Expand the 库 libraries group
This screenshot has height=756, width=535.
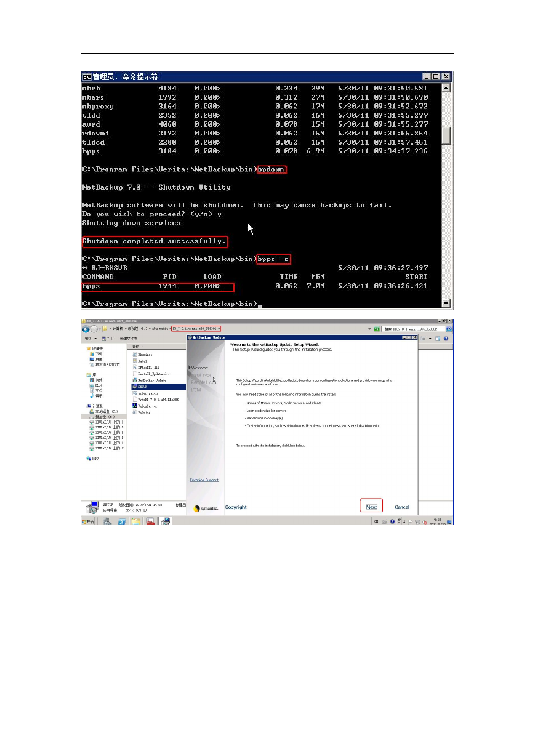point(91,375)
